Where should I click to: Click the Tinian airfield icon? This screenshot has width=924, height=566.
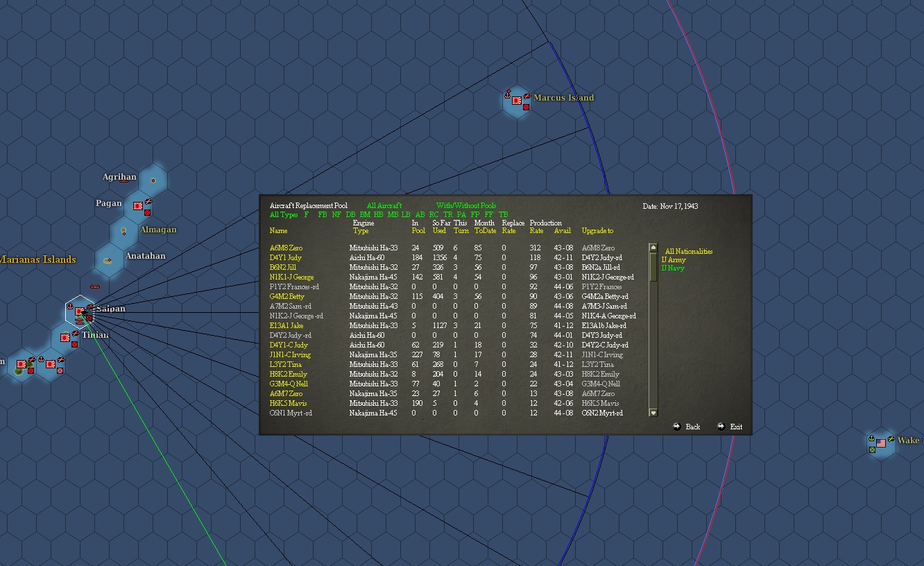click(75, 334)
